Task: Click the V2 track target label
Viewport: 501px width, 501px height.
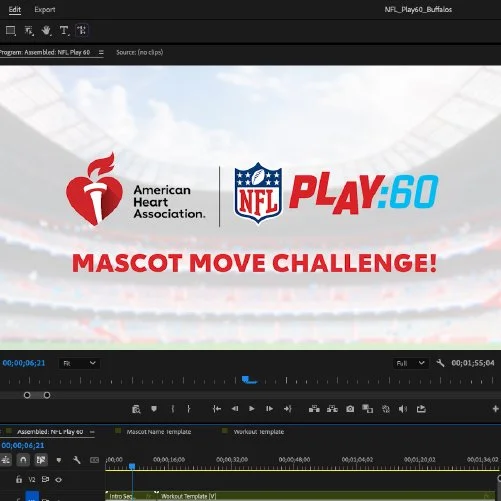Action: pos(32,480)
